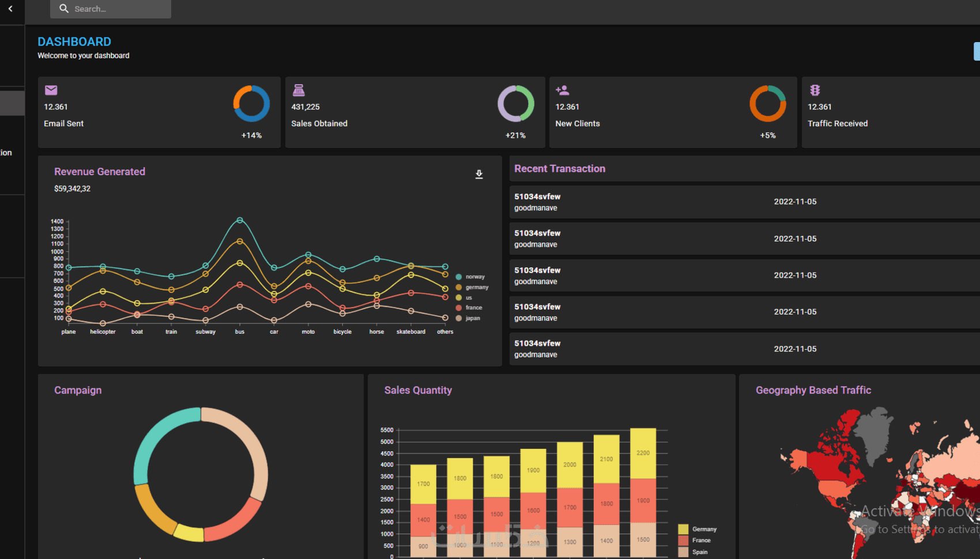Click the New Clients progress ring
The image size is (980, 559).
(x=768, y=104)
